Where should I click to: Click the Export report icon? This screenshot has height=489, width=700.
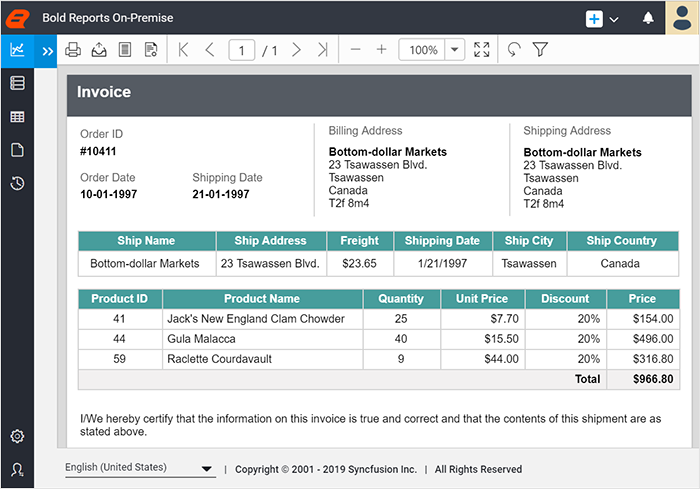pos(99,50)
